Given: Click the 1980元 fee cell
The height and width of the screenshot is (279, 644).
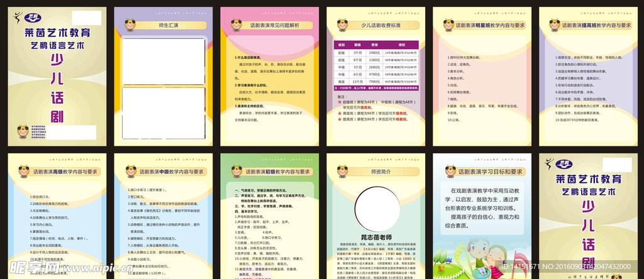Looking at the screenshot, I should (x=374, y=53).
